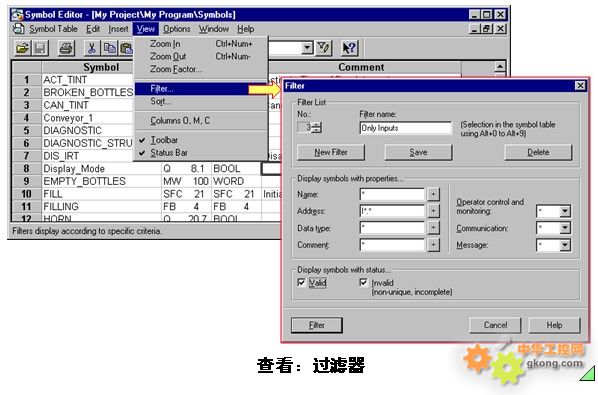The width and height of the screenshot is (598, 395).
Task: Click the Help button in Filter dialog
Action: (x=555, y=325)
